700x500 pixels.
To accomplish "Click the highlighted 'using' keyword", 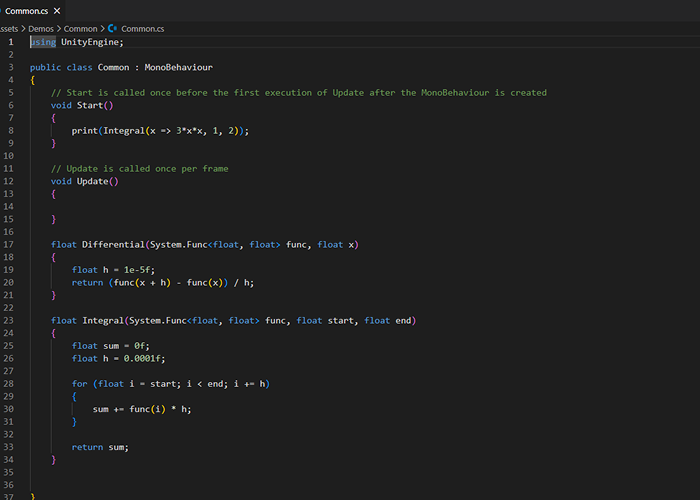I will pos(43,42).
